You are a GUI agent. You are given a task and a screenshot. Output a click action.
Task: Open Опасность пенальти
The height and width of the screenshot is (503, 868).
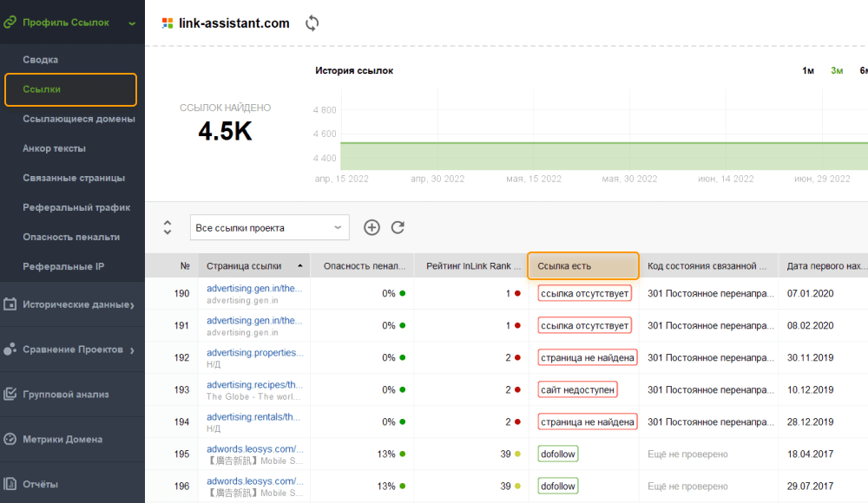click(x=71, y=237)
